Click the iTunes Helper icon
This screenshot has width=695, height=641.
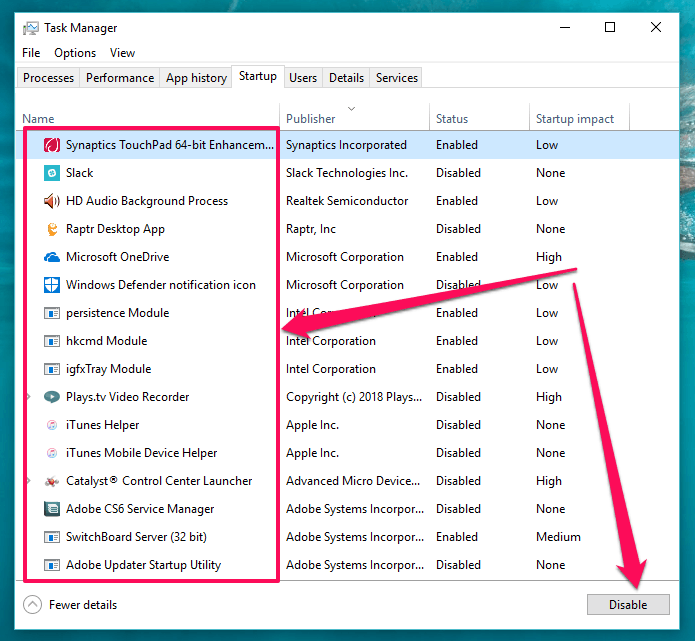(x=52, y=425)
